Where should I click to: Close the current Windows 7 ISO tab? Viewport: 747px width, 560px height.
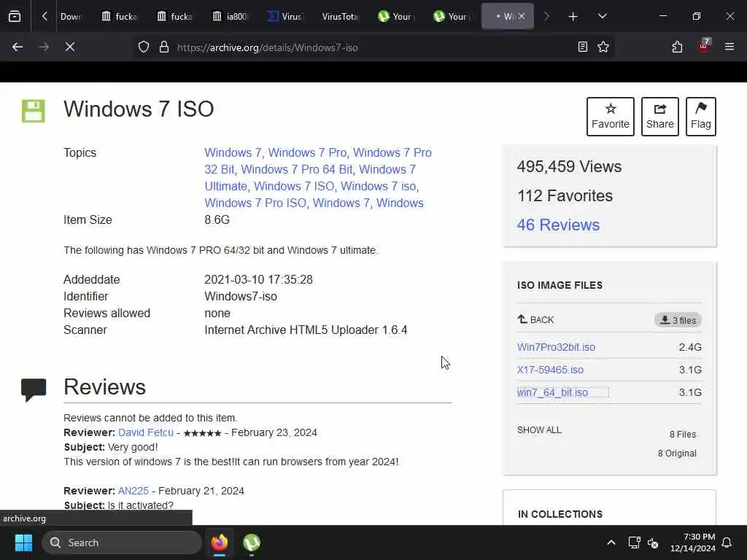pyautogui.click(x=522, y=16)
